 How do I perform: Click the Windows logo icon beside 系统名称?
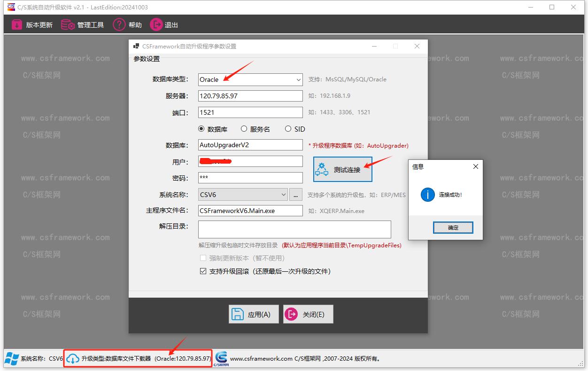12,359
